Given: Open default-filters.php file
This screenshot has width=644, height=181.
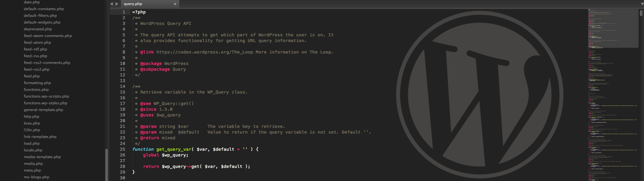Looking at the screenshot, I should coord(40,15).
